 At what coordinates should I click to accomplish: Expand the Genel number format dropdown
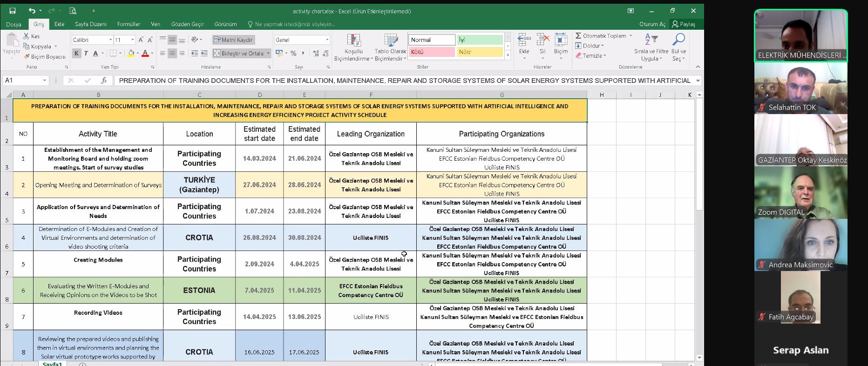[x=327, y=40]
